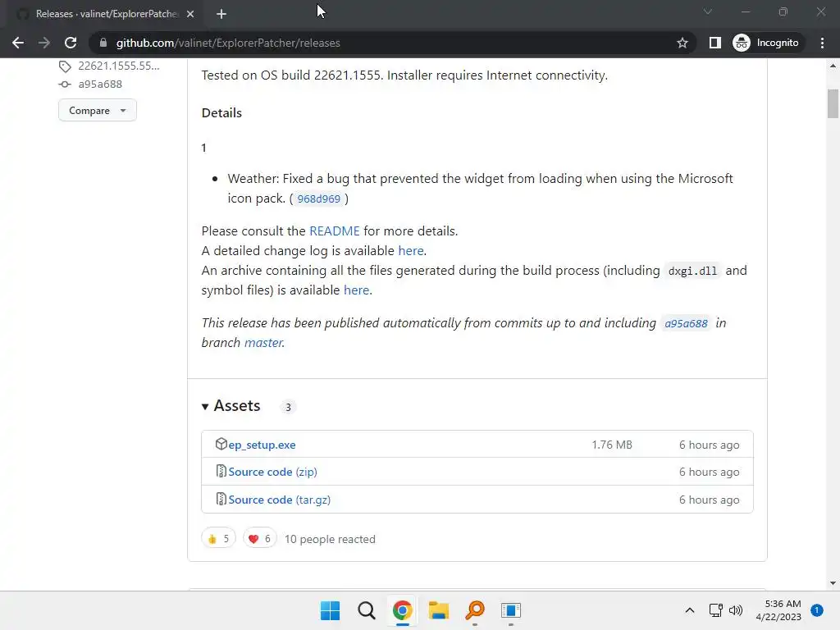Click the address bar URL
This screenshot has width=840, height=630.
(x=228, y=43)
